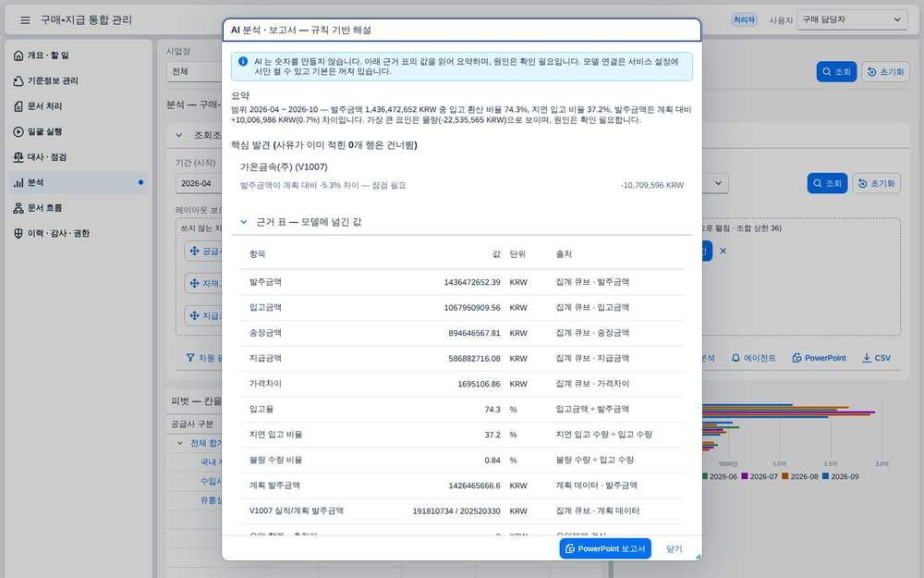
Task: Collapse the 전체 합계 pivot tree row
Action: point(180,443)
